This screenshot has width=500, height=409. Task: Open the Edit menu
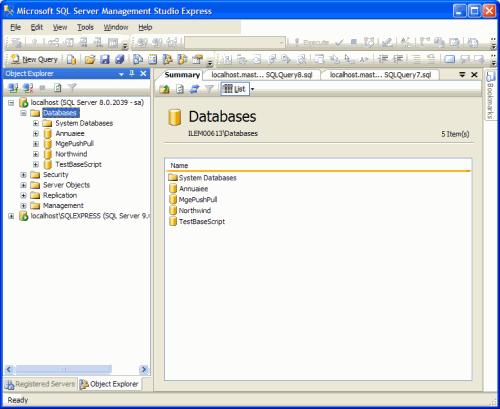[x=37, y=27]
